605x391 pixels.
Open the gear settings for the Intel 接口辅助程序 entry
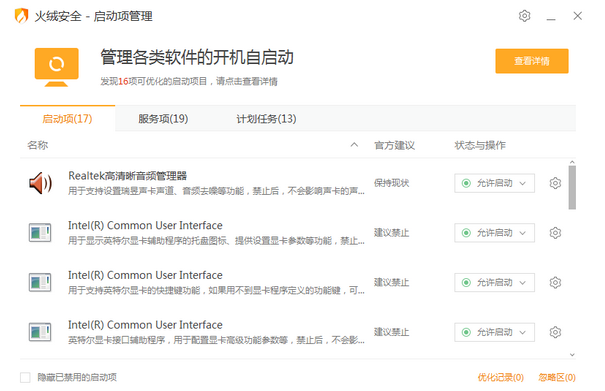555,332
